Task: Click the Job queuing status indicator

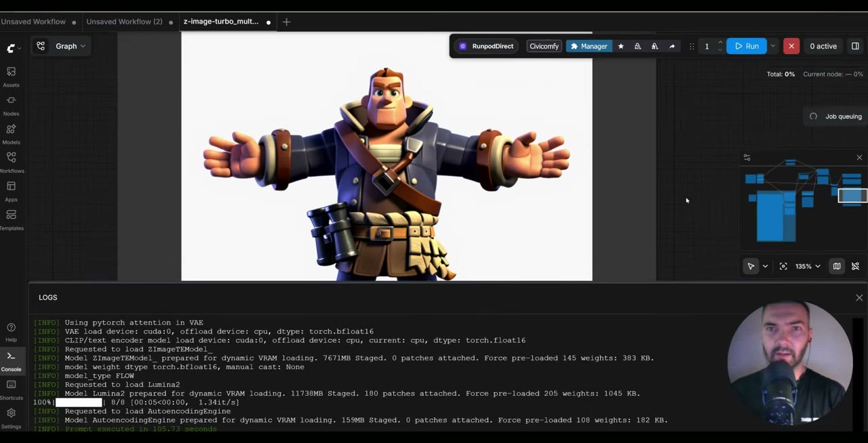Action: [x=835, y=117]
